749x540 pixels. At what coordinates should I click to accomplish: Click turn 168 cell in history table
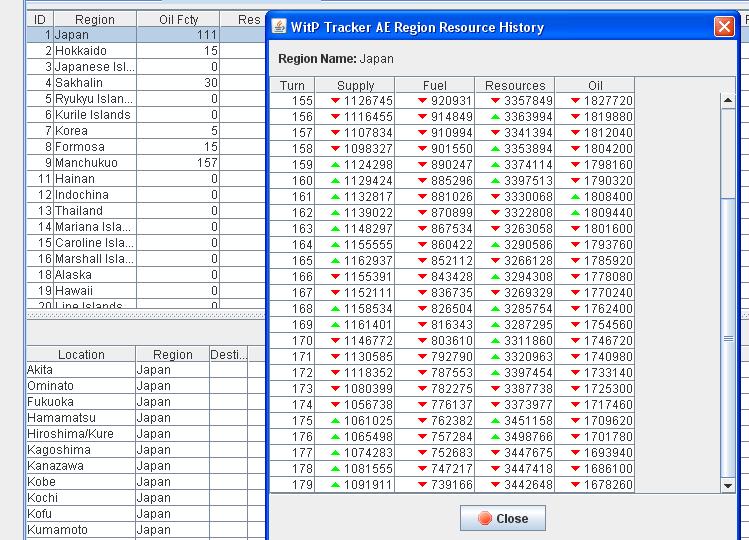292,308
